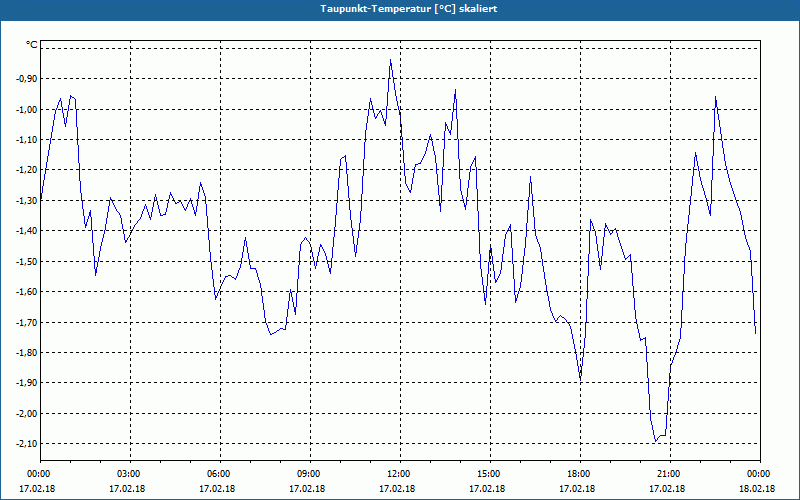
Task: Select the 15:00 time label
Action: [487, 474]
